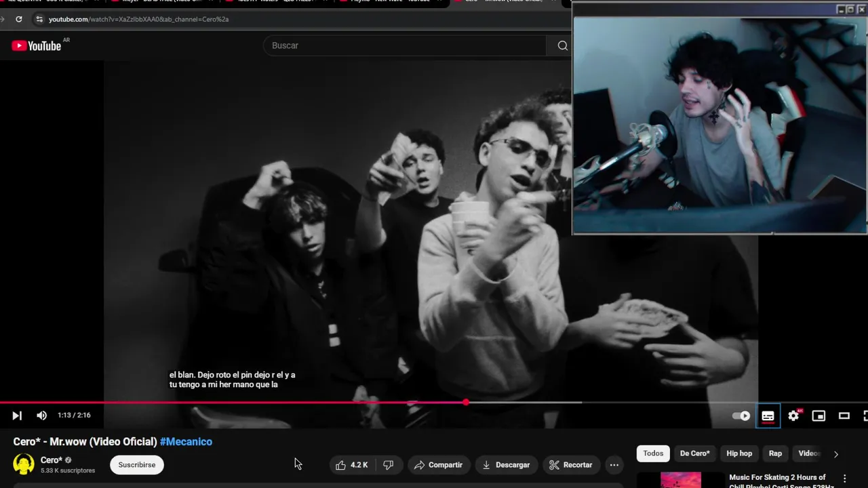The width and height of the screenshot is (868, 488).
Task: Switch to theater mode
Action: point(844,415)
